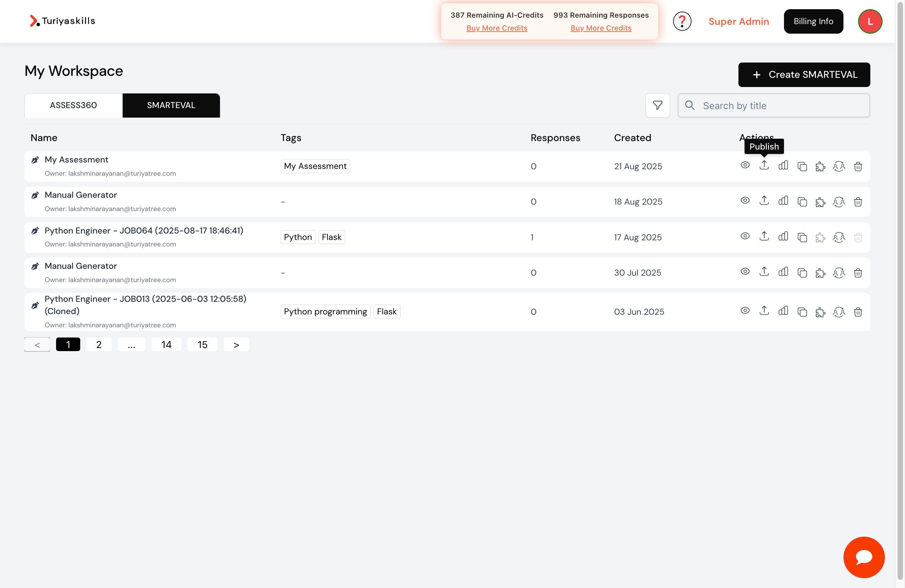Click bar chart analytics icon for 18 Aug Manual Generator
This screenshot has width=905, height=588.
[x=783, y=201]
